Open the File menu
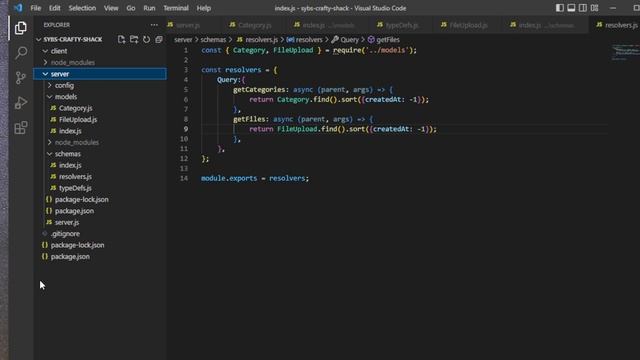640x360 pixels. [36, 8]
